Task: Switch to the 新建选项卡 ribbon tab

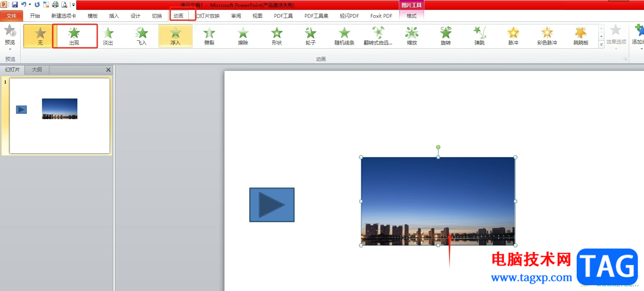Action: (63, 16)
